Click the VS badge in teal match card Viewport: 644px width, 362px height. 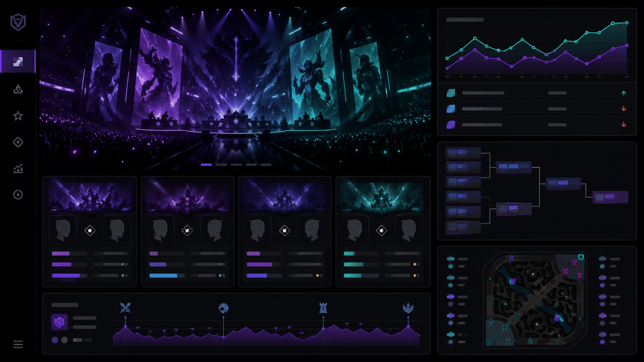pos(382,230)
